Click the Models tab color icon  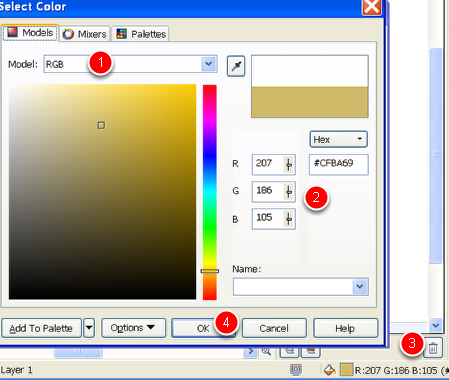click(12, 32)
